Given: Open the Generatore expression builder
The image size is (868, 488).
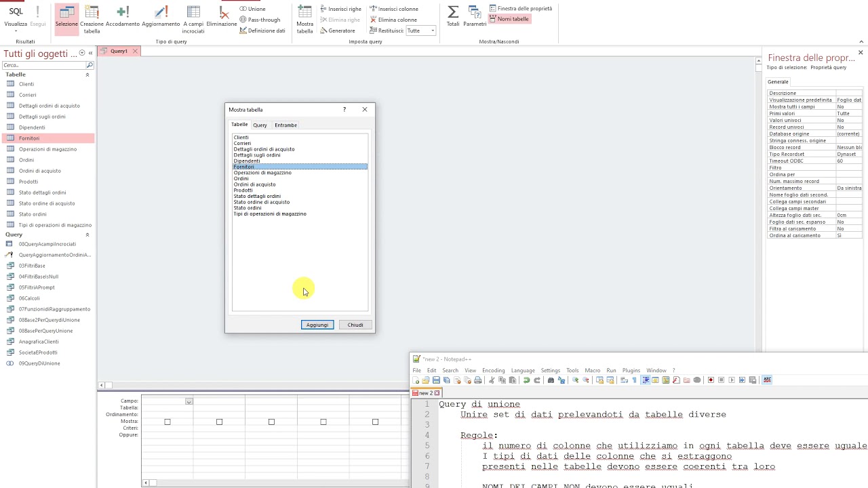Looking at the screenshot, I should [338, 30].
